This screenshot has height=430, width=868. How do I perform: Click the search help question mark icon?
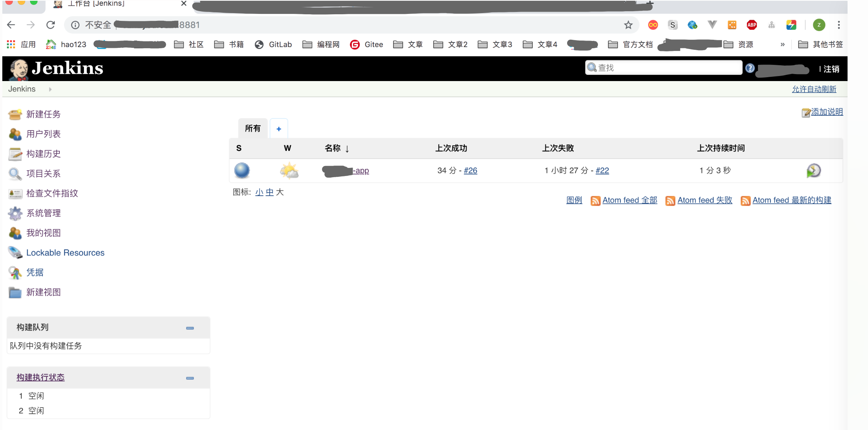click(750, 68)
